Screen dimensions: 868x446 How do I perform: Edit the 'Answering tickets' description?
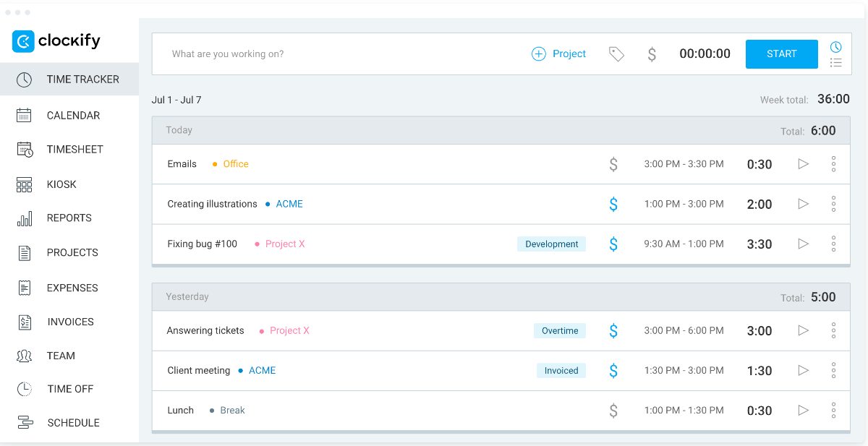coord(205,331)
